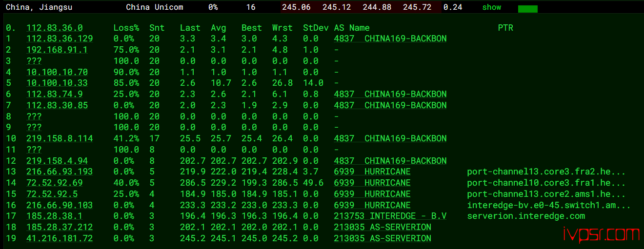This screenshot has width=644, height=249.
Task: Click hop 16 address 216.66.90.103
Action: click(x=60, y=205)
